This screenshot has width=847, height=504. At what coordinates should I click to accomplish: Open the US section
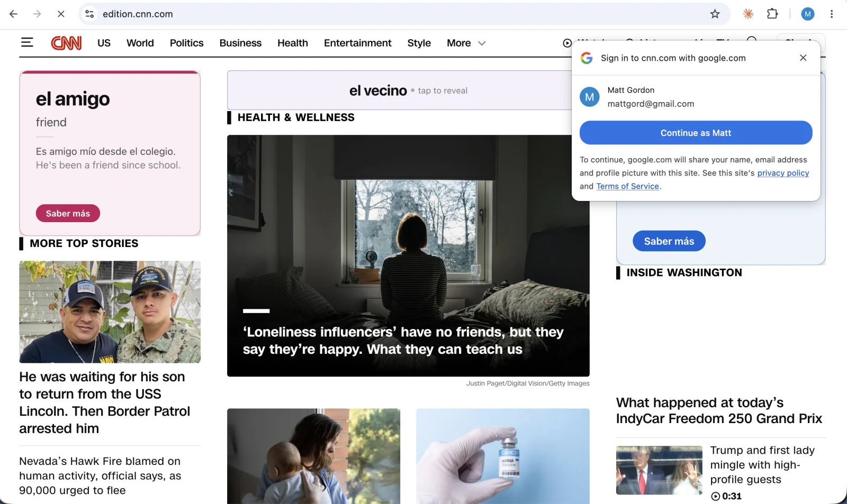[x=104, y=43]
